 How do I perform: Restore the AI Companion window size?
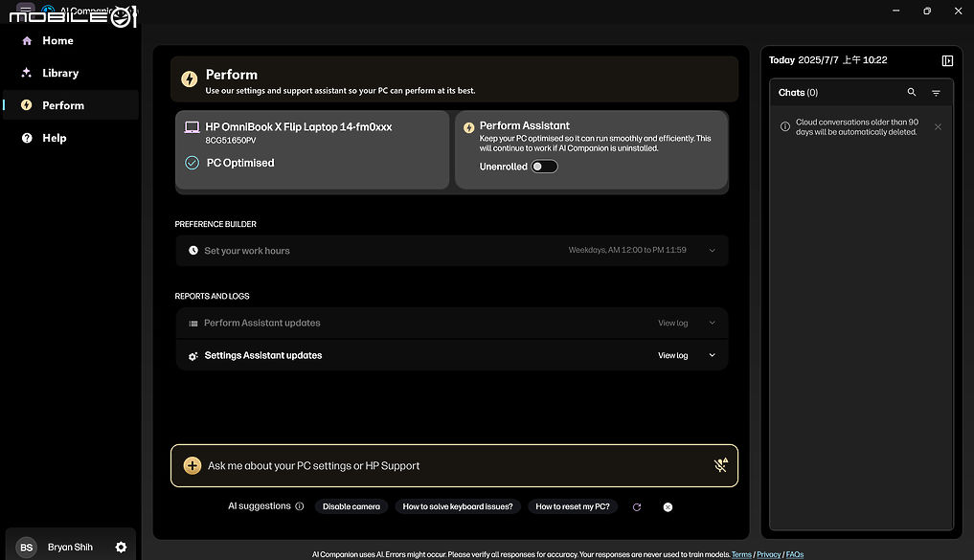[927, 11]
